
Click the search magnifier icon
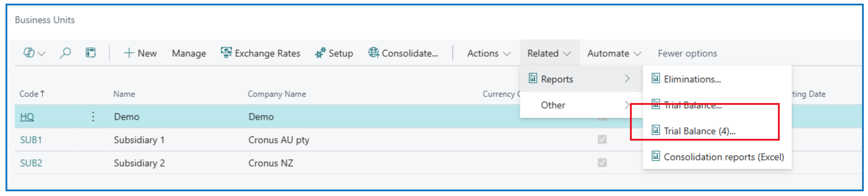65,53
